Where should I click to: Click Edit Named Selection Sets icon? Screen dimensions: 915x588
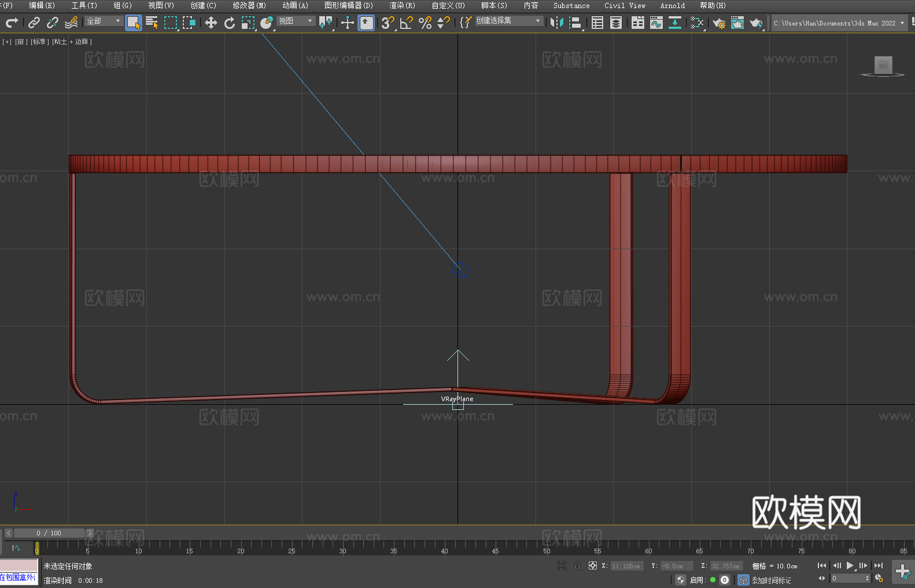click(466, 23)
